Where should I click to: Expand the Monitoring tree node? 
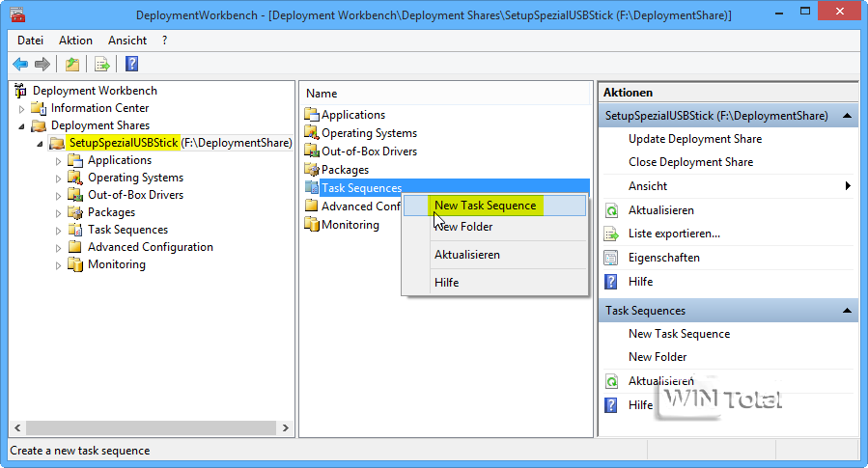tap(58, 265)
